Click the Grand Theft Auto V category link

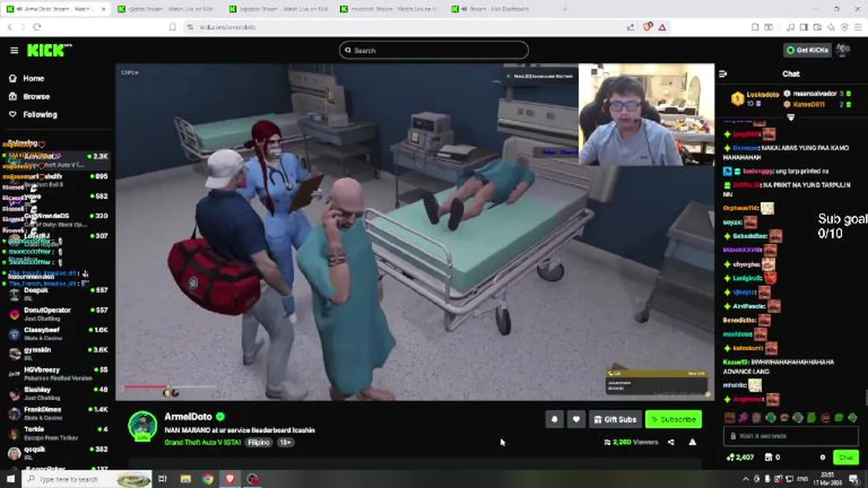[x=203, y=442]
